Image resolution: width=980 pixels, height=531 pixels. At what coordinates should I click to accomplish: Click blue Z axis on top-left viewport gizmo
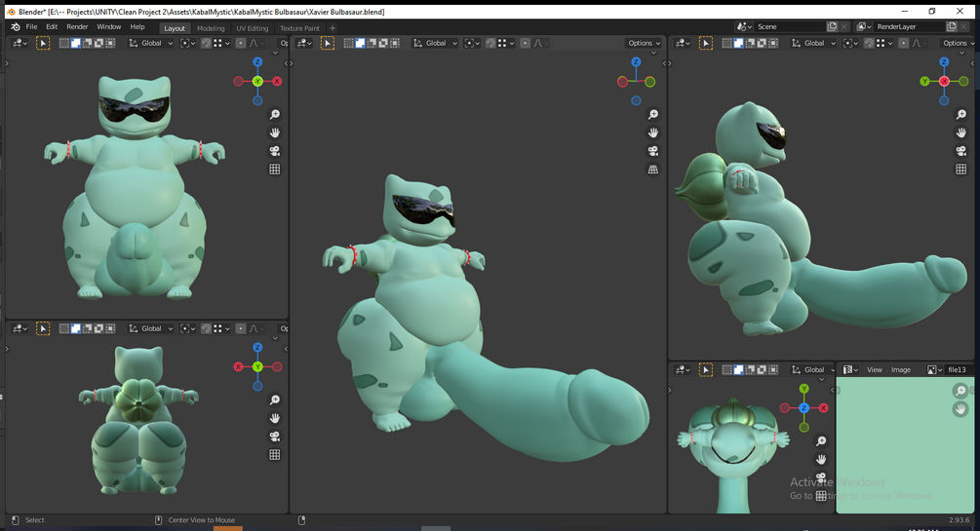point(257,61)
